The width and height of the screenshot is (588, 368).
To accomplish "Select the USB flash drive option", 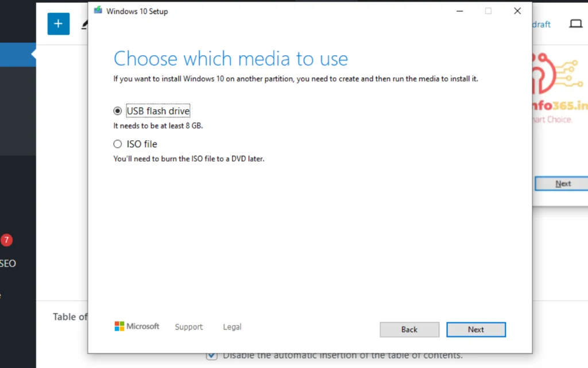I will pos(117,110).
